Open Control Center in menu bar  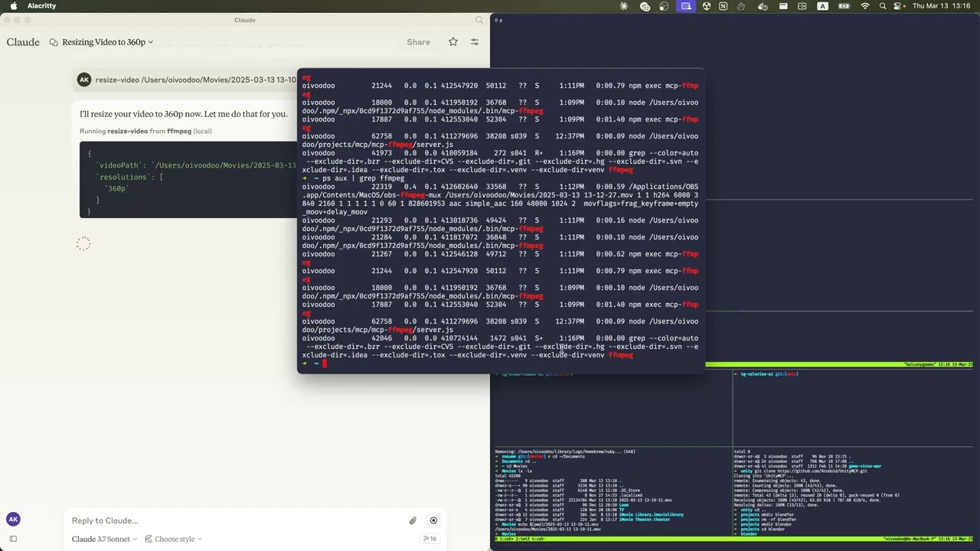pos(899,6)
